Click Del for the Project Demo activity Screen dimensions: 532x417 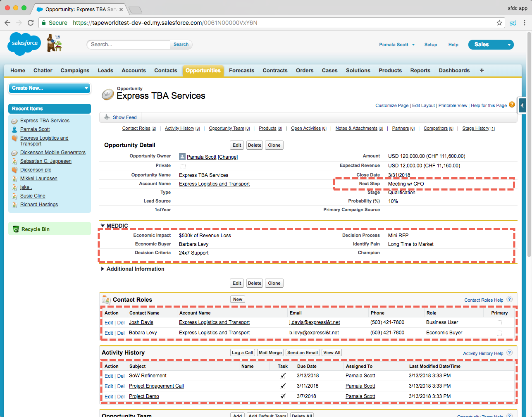click(x=121, y=397)
